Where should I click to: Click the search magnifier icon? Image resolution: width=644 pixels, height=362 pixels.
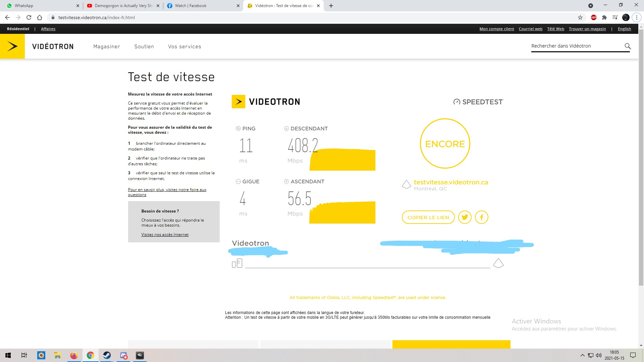pyautogui.click(x=628, y=46)
